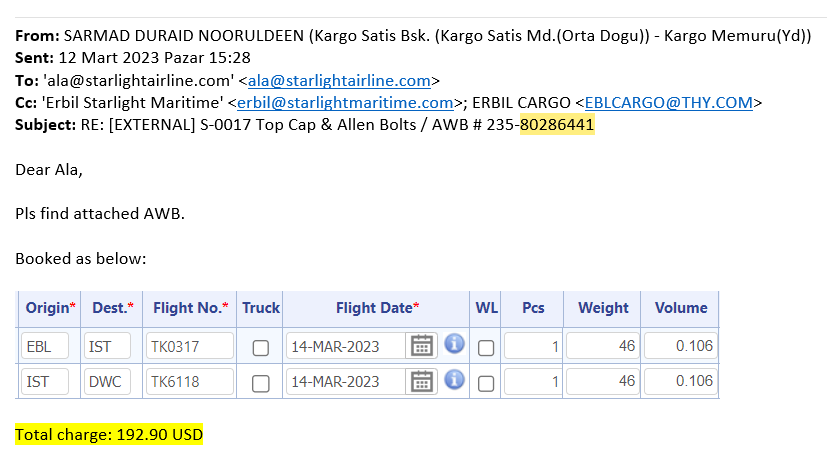Click Origin field containing EBL
This screenshot has width=827, height=471.
pos(46,347)
